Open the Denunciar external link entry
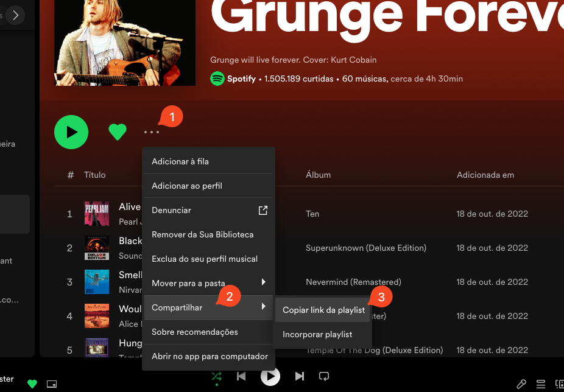 coord(208,210)
